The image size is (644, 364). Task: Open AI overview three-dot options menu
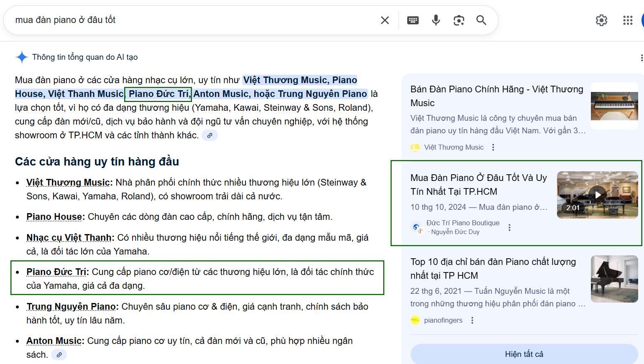point(641,58)
